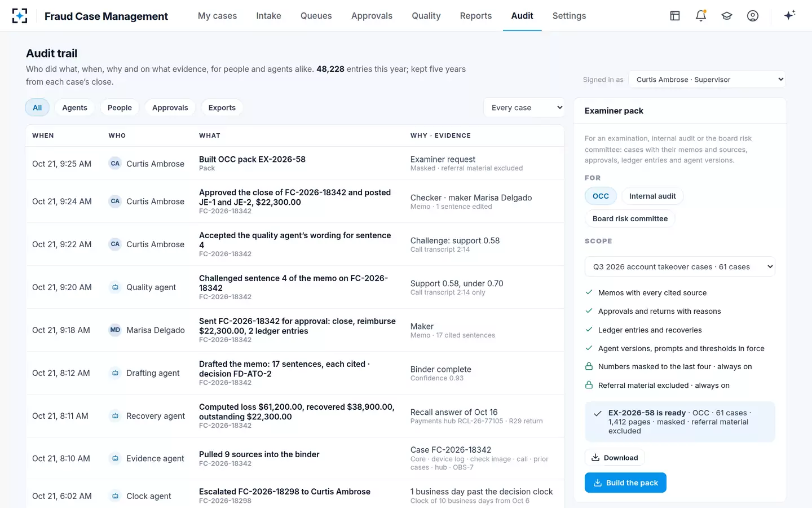Show All audit entries

[x=37, y=108]
